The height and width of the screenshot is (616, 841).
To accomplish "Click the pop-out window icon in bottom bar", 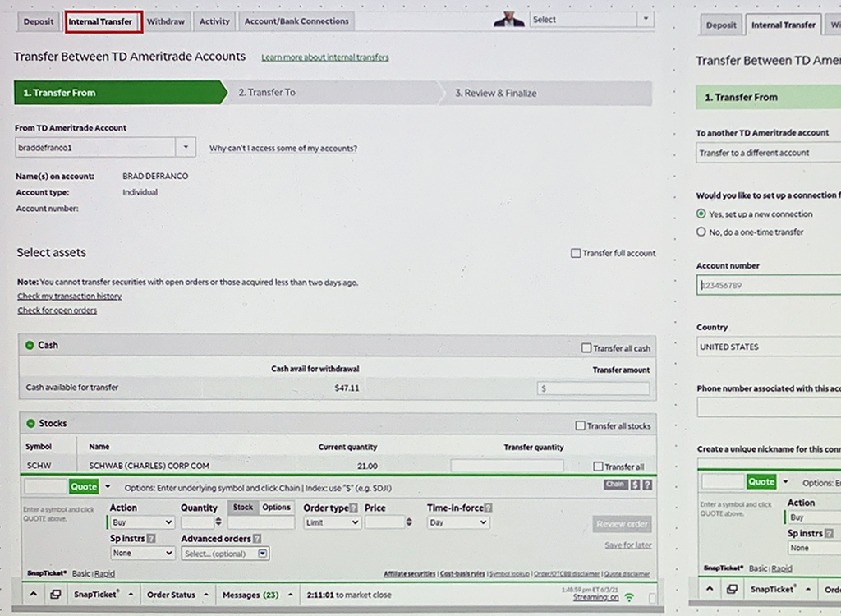I will (x=53, y=595).
